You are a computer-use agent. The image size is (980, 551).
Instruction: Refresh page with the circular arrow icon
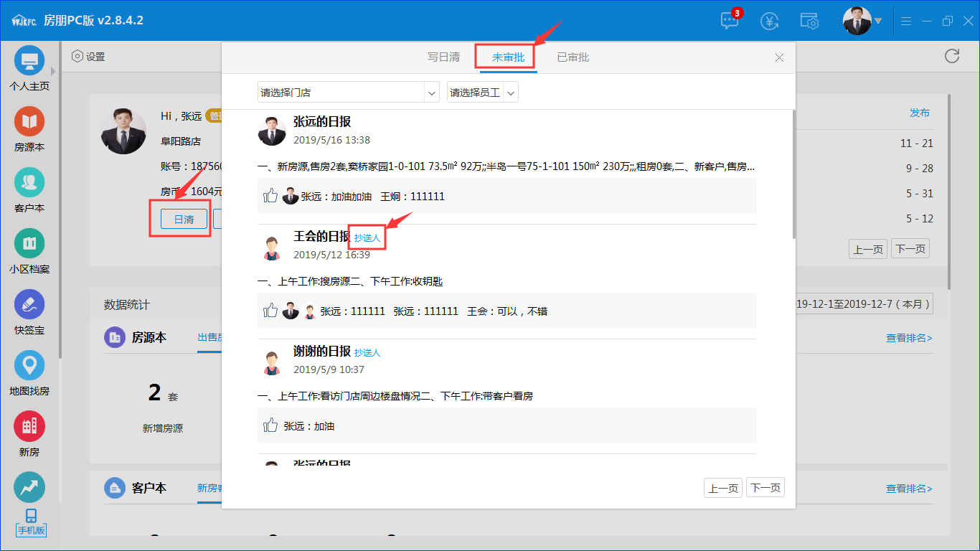[952, 56]
